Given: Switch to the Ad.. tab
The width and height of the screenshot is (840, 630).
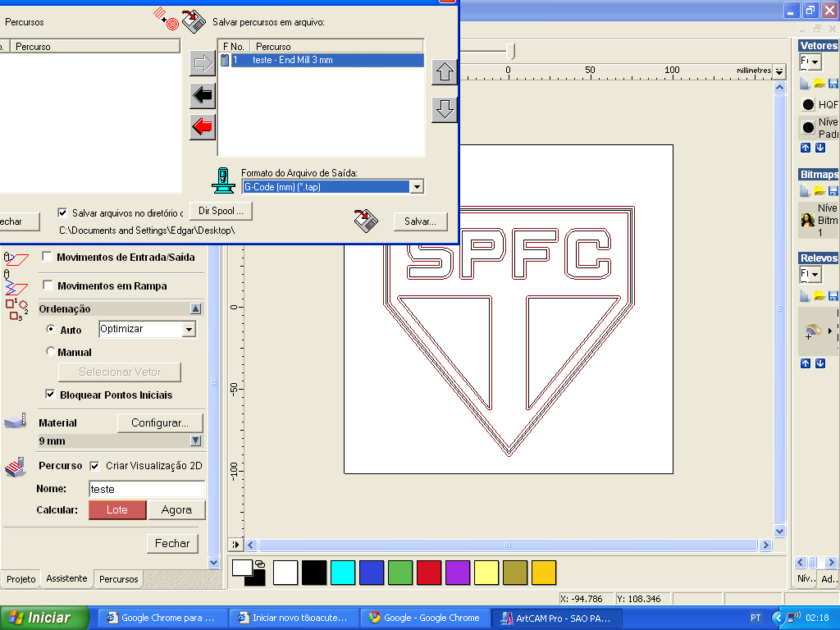Looking at the screenshot, I should pyautogui.click(x=829, y=578).
